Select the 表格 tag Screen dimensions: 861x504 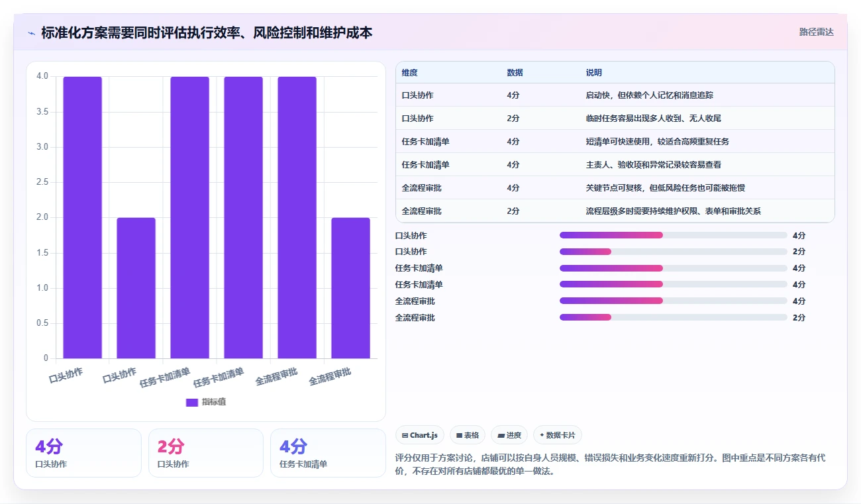tap(468, 435)
